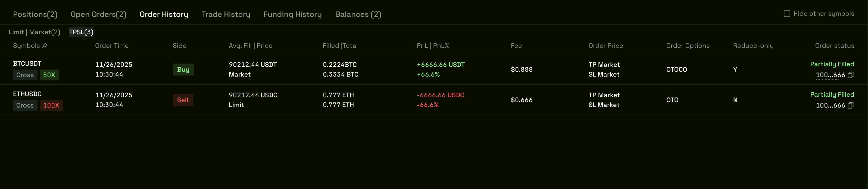Switch to the Positions tab

tap(35, 14)
